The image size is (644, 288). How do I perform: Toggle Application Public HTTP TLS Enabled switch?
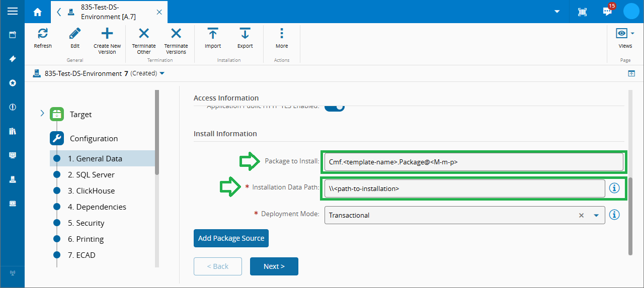click(335, 106)
